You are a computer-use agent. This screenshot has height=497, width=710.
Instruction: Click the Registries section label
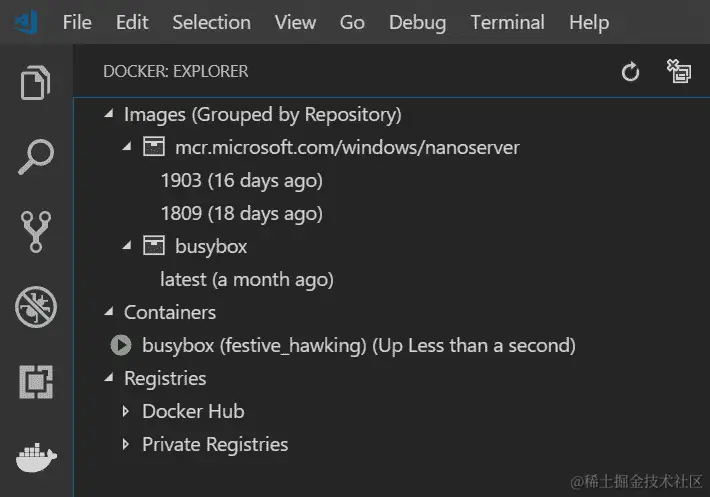(x=165, y=379)
